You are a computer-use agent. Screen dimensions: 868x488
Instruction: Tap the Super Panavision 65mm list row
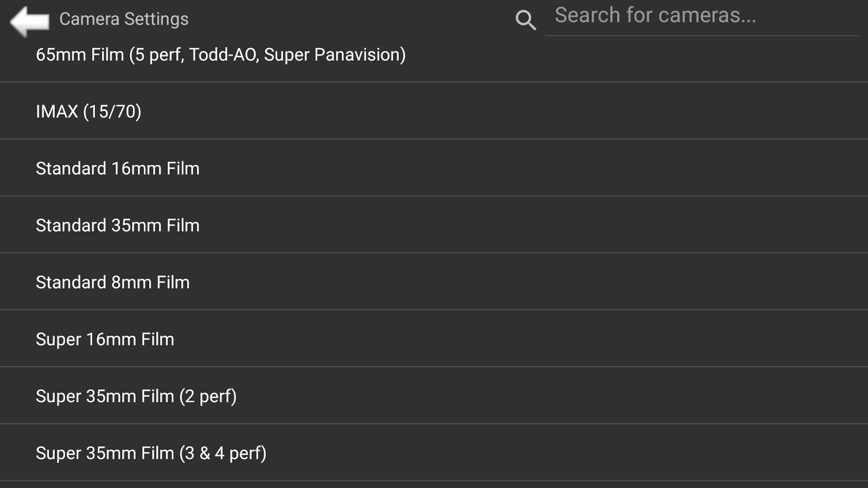220,55
